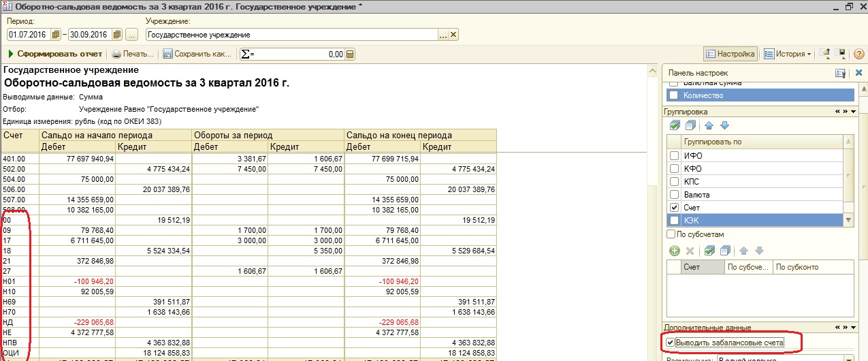Click Сформировать отчет button
This screenshot has width=868, height=361.
pos(54,54)
